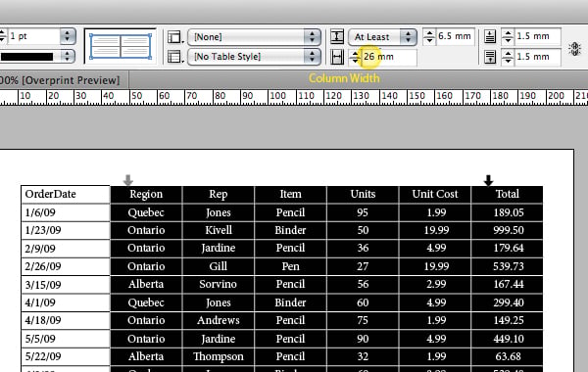Click the 63.68 total cell
This screenshot has width=588, height=372.
point(507,356)
